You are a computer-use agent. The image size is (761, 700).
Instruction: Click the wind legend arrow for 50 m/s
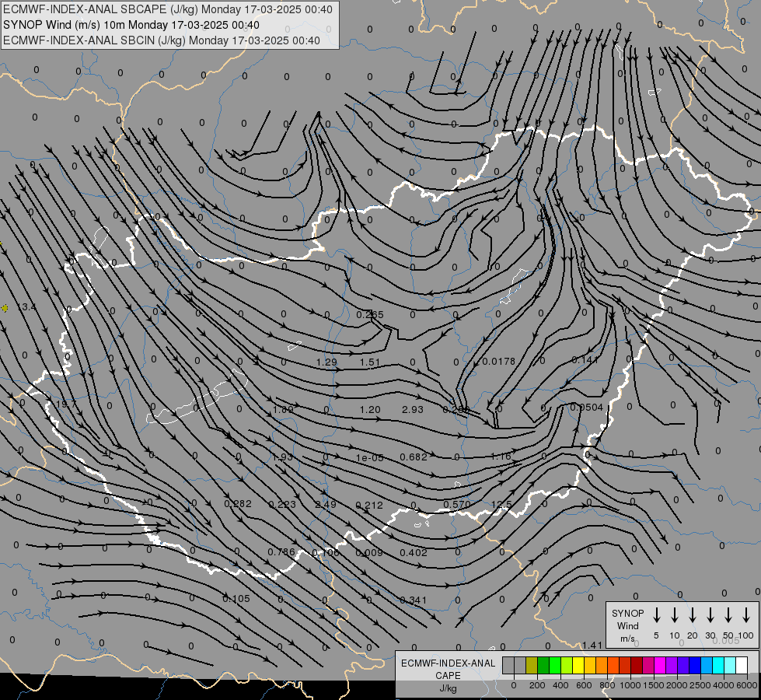click(728, 615)
